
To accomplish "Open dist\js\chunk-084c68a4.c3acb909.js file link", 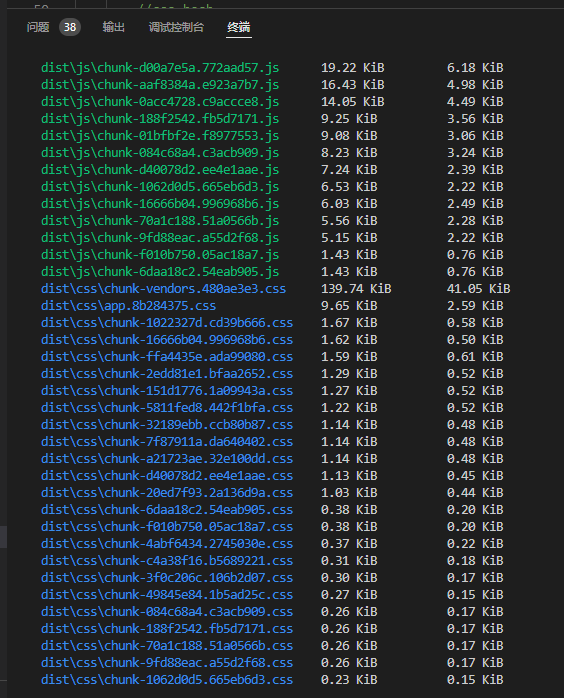I will 160,153.
